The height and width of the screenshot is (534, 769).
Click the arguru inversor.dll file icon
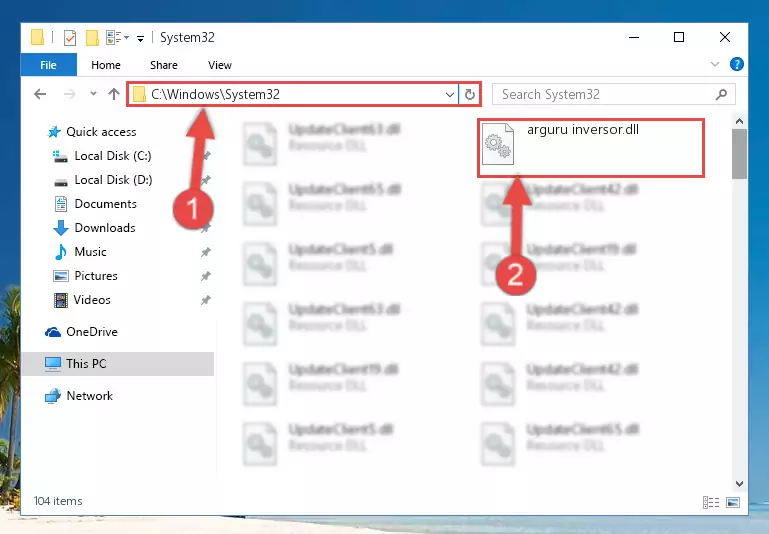(x=498, y=144)
